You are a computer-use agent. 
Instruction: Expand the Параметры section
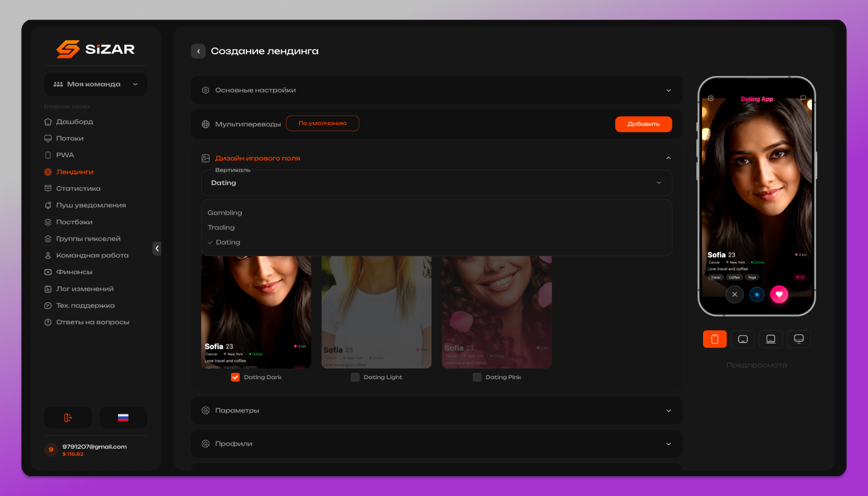click(436, 410)
